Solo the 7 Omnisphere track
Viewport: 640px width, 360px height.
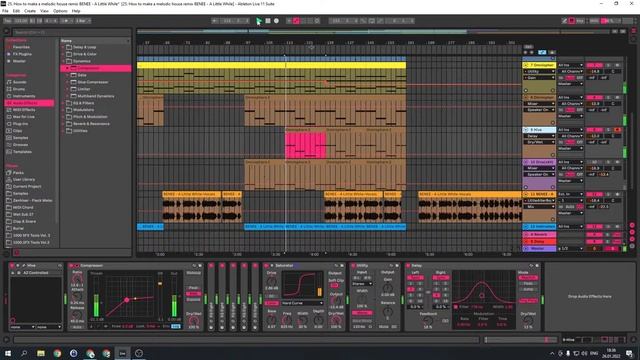608,65
